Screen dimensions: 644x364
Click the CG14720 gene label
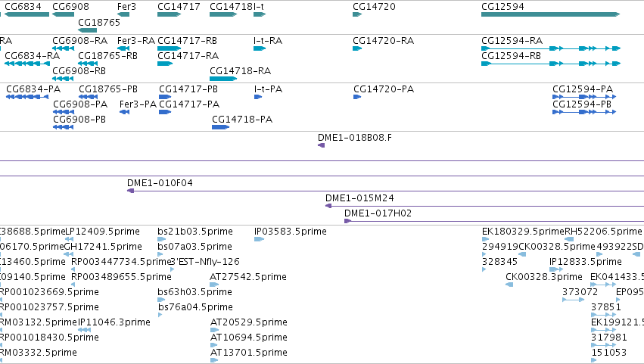(x=374, y=7)
